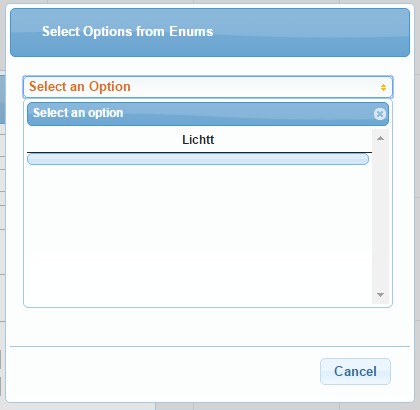Click the orange Select an Option placeholder text
This screenshot has width=420, height=410.
tap(80, 87)
